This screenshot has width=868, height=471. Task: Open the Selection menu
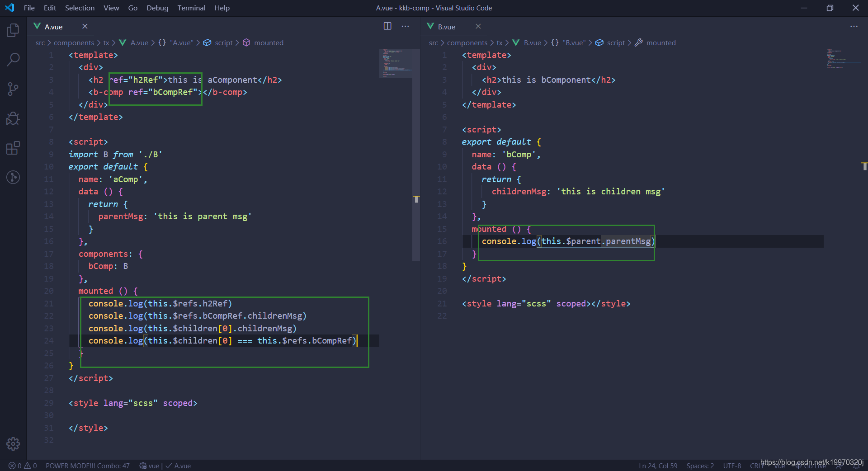pyautogui.click(x=80, y=8)
